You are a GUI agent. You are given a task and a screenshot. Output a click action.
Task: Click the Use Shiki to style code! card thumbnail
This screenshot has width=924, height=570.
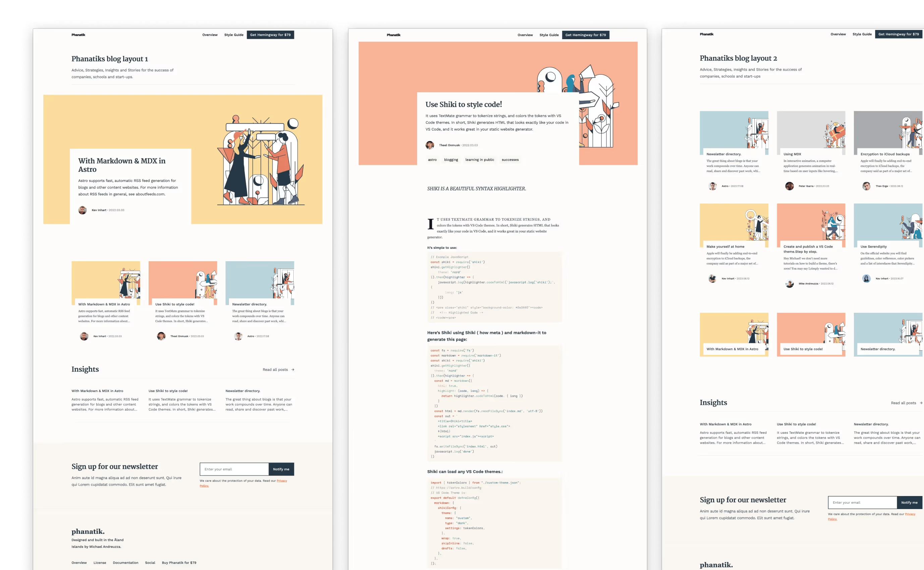tap(183, 281)
